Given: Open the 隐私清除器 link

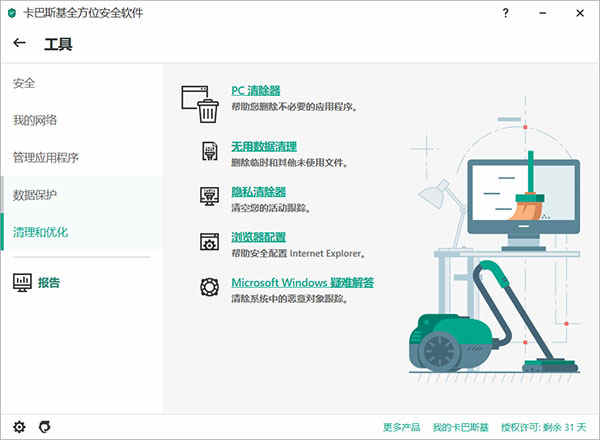Looking at the screenshot, I should (259, 192).
